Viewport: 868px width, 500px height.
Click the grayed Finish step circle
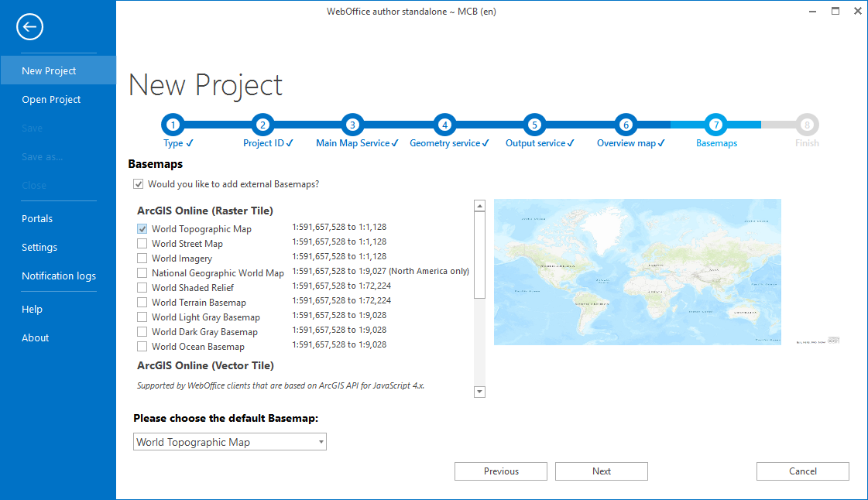point(806,125)
